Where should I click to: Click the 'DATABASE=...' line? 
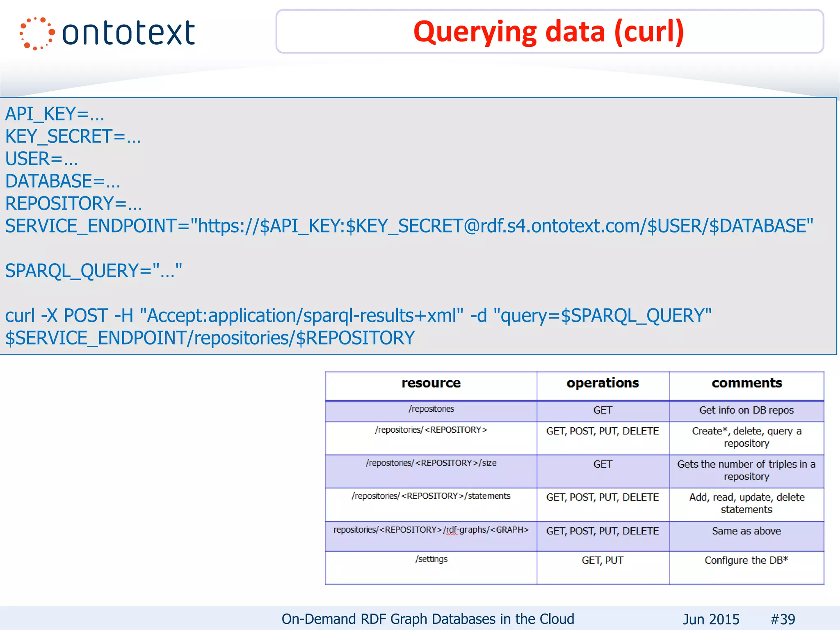(63, 181)
